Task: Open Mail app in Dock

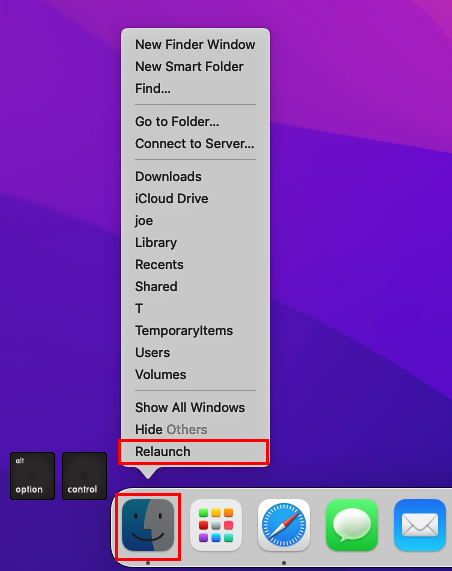Action: tap(420, 525)
